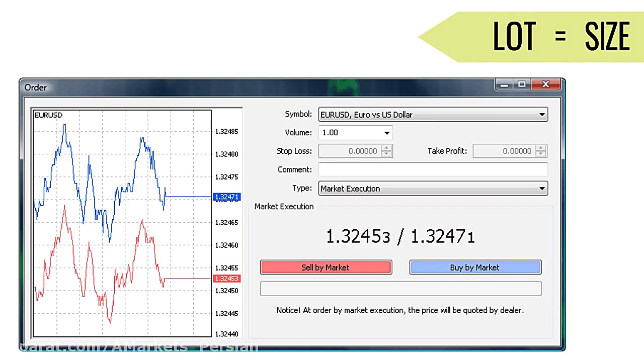This screenshot has width=644, height=362.
Task: Click the Market Execution group label
Action: coord(284,207)
